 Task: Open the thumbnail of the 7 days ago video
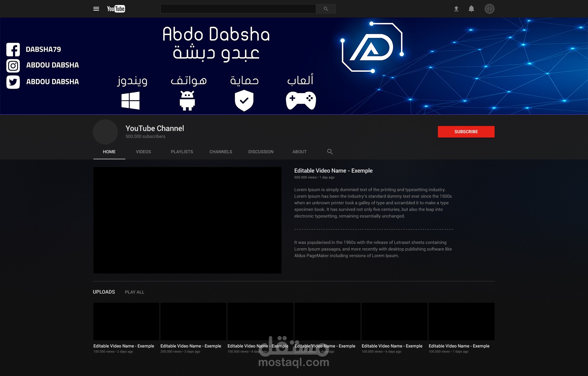[462, 321]
